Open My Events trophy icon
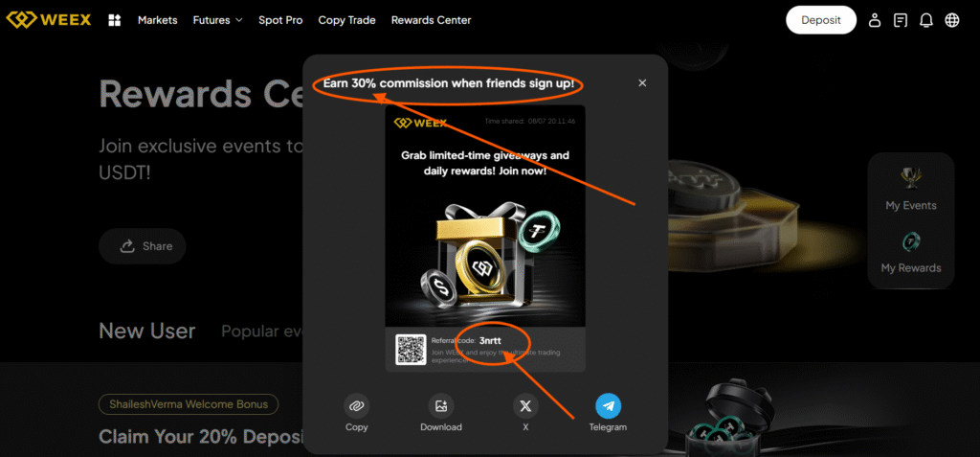980x457 pixels. coord(911,179)
